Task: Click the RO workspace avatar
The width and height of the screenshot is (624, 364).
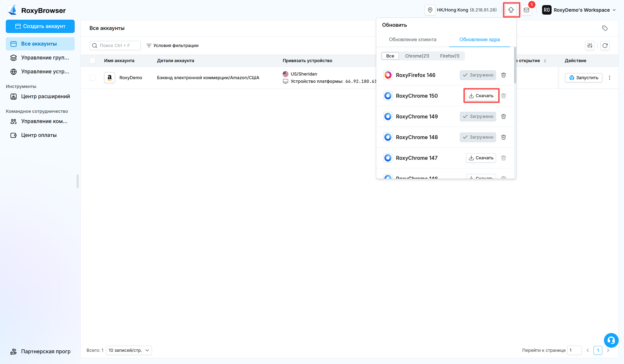Action: 546,10
